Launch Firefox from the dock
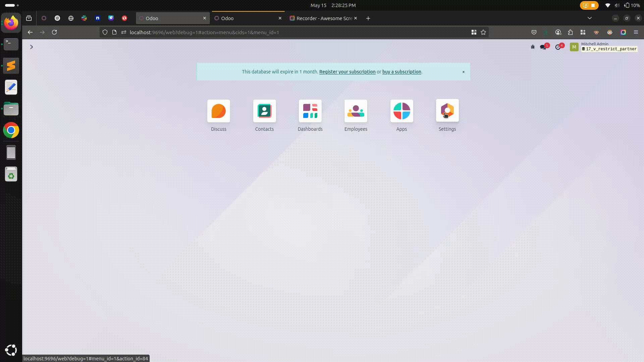 click(11, 23)
